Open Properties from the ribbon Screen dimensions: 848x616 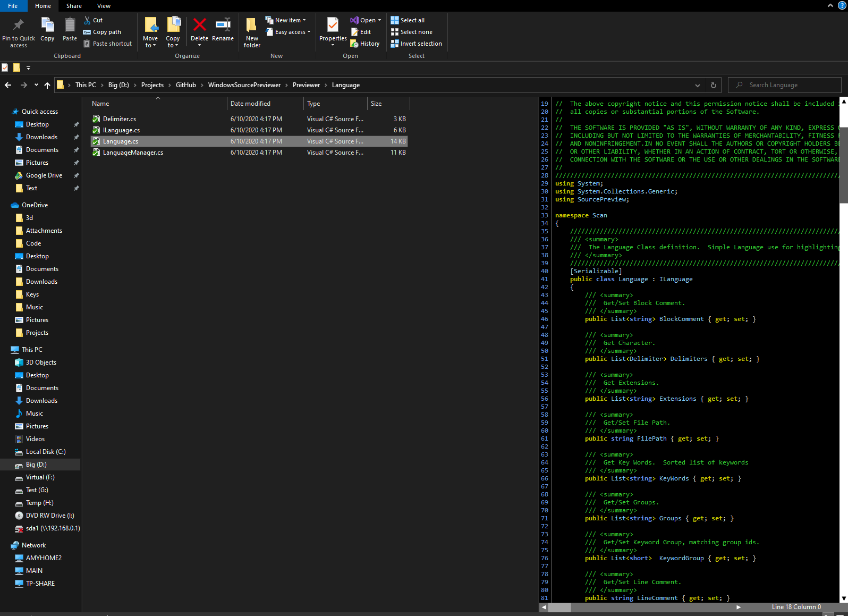click(333, 26)
